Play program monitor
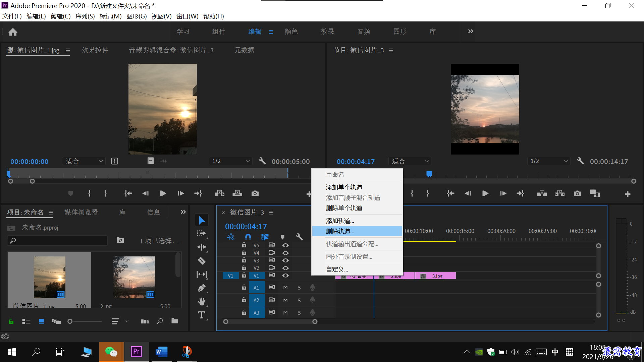644x362 pixels. coord(485,193)
